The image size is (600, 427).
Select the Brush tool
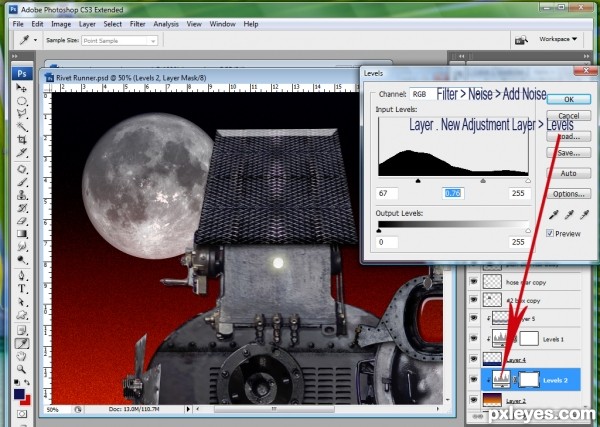tap(21, 182)
